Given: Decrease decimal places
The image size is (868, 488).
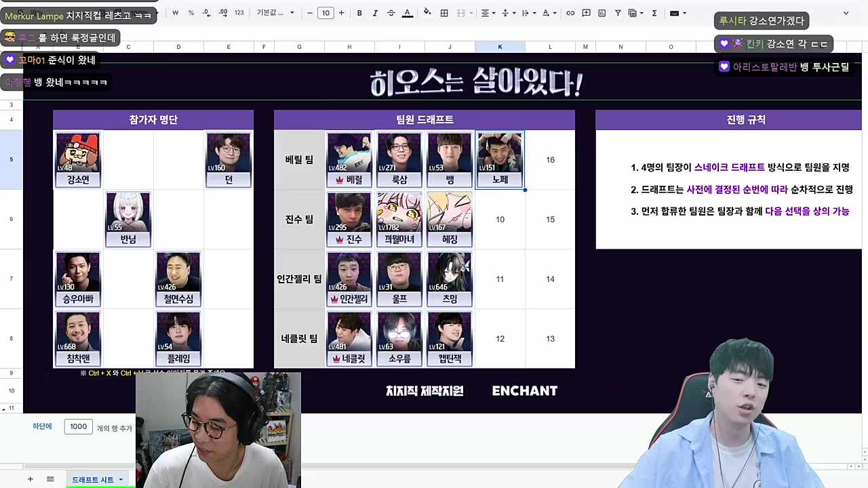Looking at the screenshot, I should coord(206,13).
